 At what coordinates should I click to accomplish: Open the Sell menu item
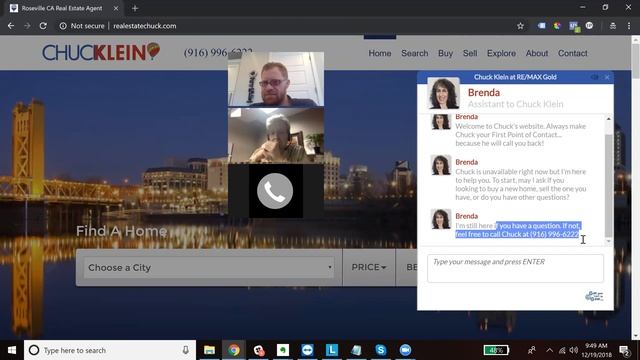coord(470,53)
